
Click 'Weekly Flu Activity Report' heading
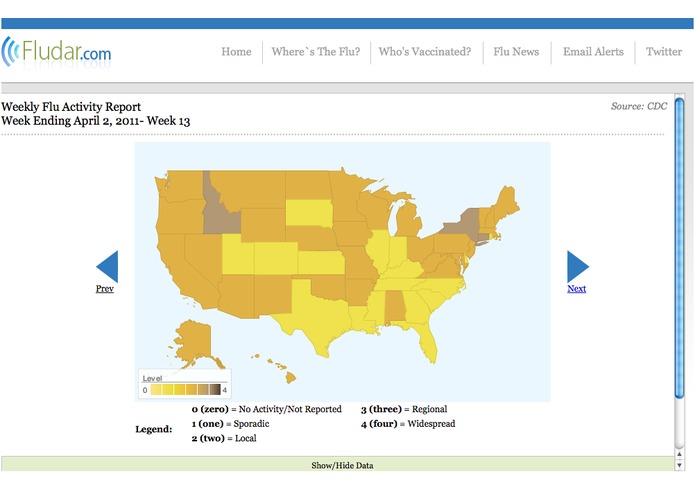[x=71, y=107]
